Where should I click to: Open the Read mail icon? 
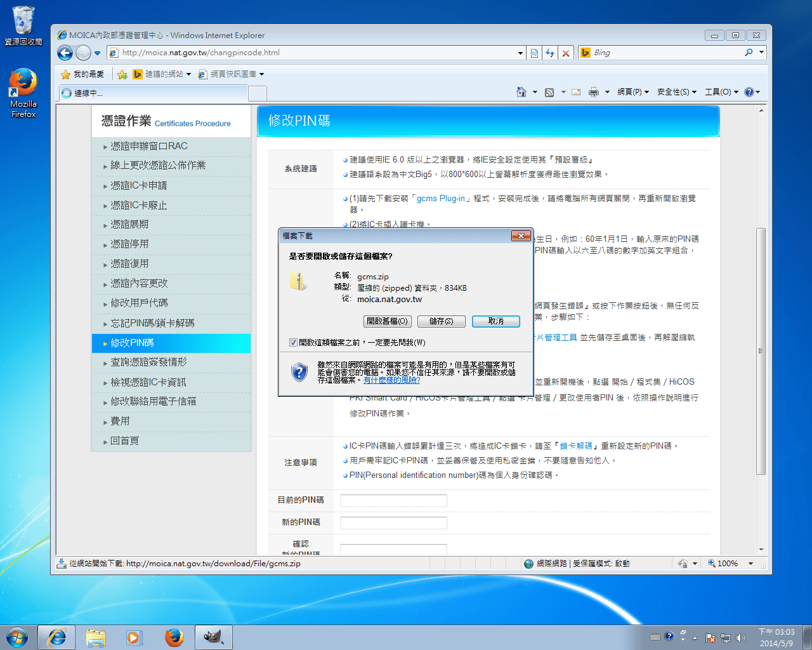click(x=575, y=92)
